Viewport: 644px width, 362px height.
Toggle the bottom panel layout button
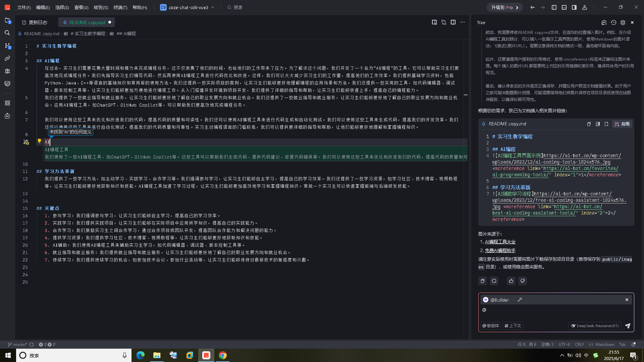pos(564,7)
